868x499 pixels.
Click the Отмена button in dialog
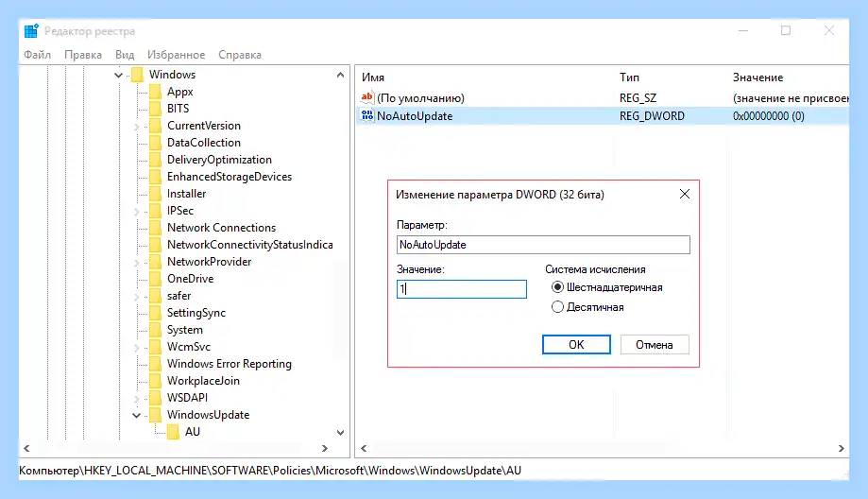(x=655, y=345)
